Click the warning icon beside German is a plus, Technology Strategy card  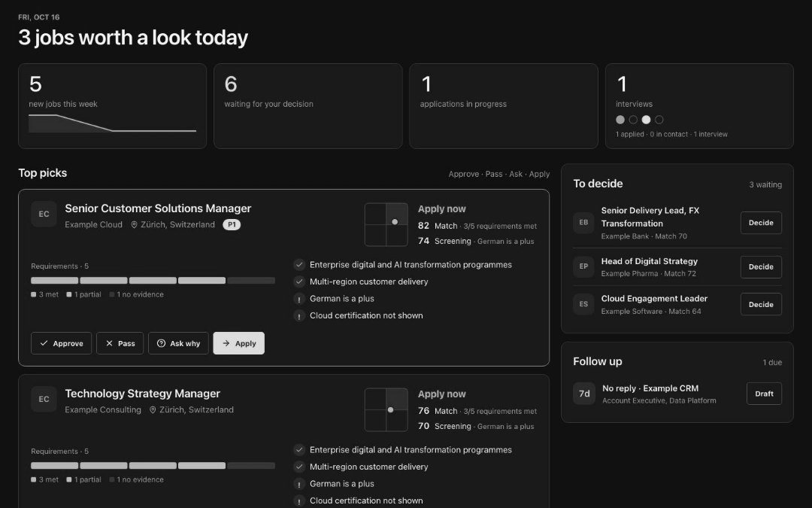point(298,484)
